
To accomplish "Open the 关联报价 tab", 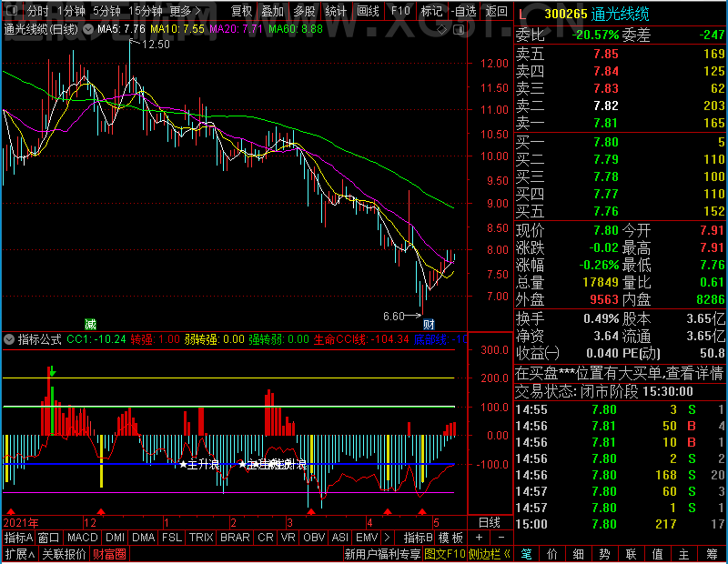I will click(x=64, y=554).
